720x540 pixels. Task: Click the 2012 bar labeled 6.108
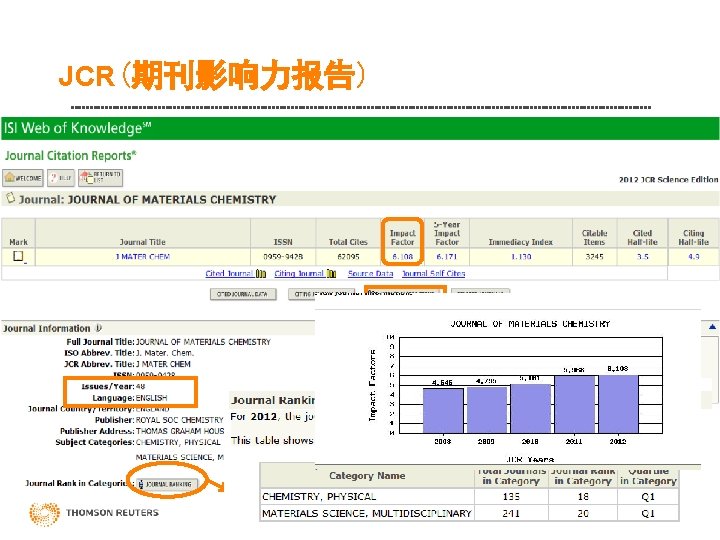pos(618,404)
